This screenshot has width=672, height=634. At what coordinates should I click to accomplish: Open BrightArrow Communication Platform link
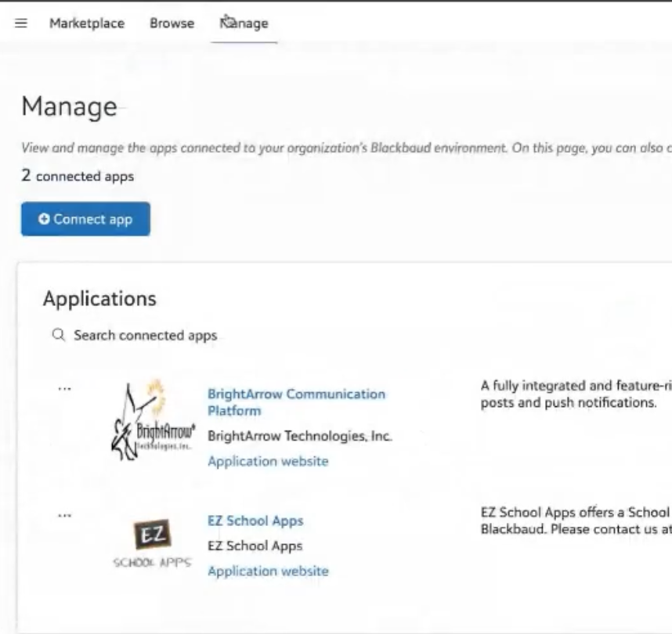point(296,402)
